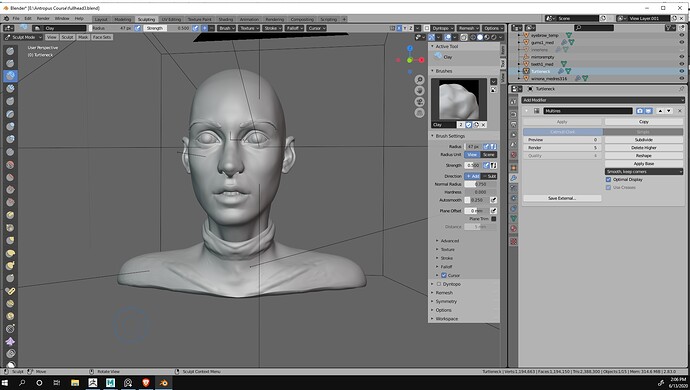The width and height of the screenshot is (690, 390).
Task: Click the modifier Copy button
Action: pos(644,121)
